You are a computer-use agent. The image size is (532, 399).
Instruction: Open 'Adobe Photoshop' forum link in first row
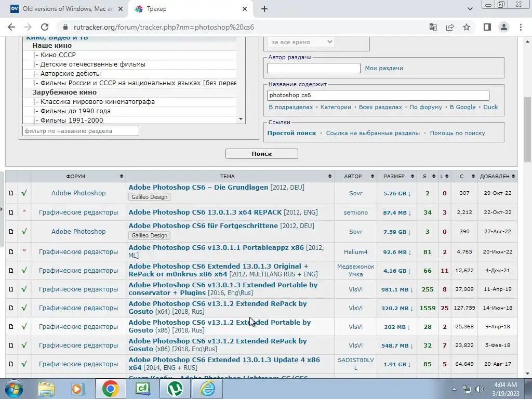pos(78,193)
